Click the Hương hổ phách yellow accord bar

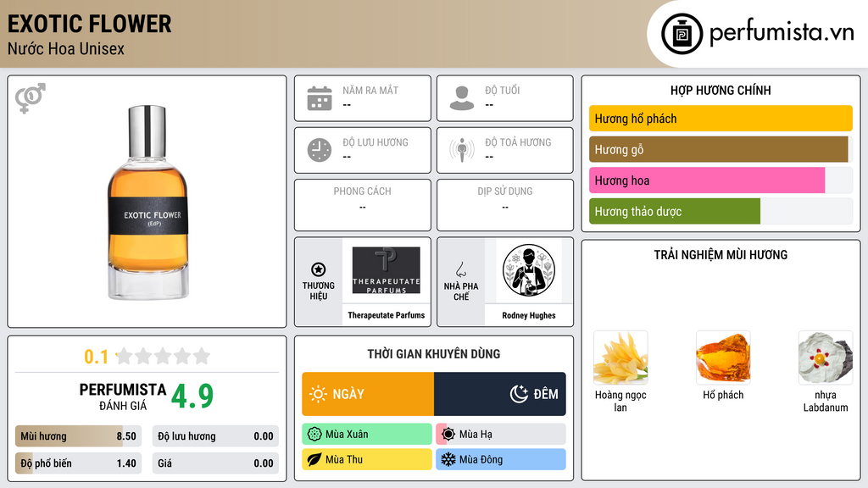tap(721, 119)
